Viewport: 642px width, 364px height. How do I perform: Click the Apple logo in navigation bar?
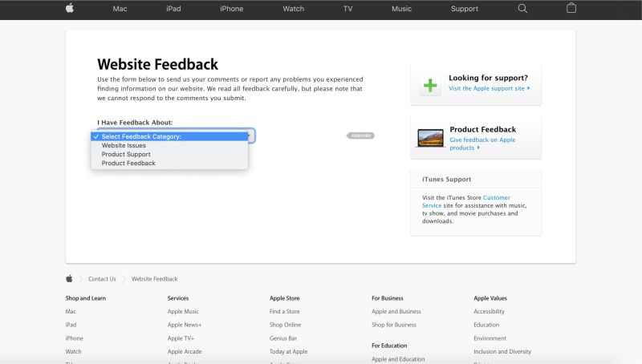70,8
